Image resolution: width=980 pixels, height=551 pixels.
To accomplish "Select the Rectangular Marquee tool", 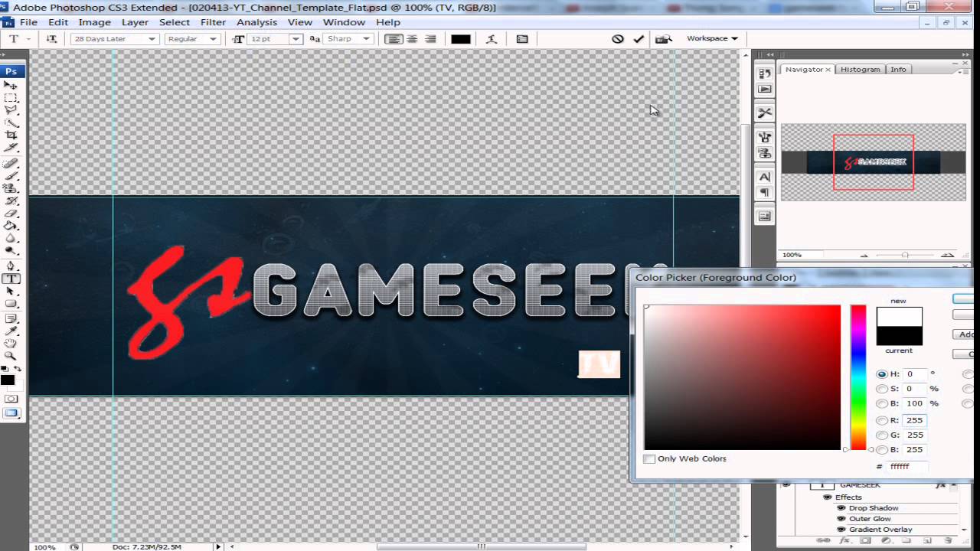I will [x=11, y=98].
